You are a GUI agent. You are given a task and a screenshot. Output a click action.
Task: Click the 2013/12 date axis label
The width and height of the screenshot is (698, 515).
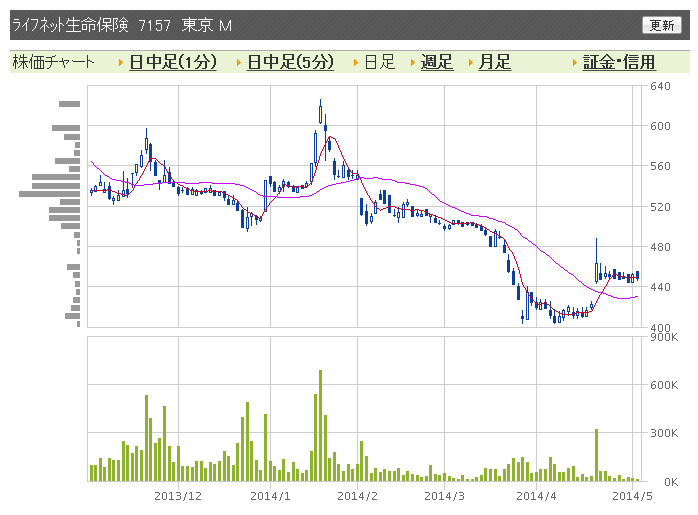(x=178, y=496)
